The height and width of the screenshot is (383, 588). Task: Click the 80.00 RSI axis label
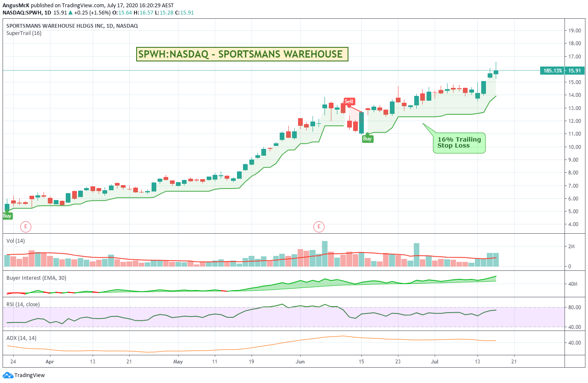574,307
